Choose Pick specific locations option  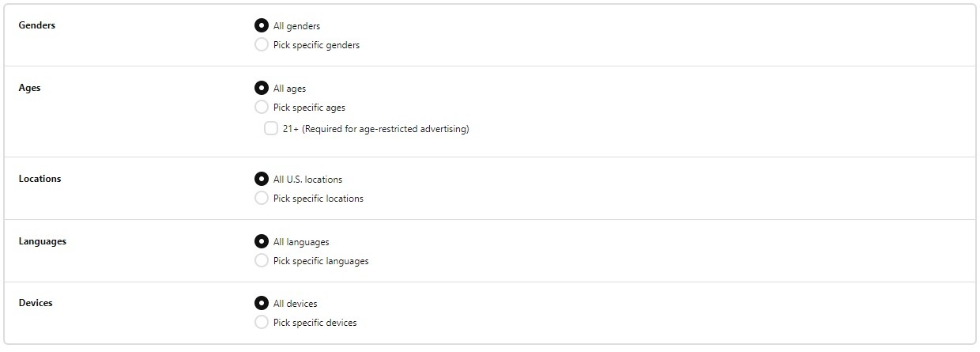coord(262,198)
